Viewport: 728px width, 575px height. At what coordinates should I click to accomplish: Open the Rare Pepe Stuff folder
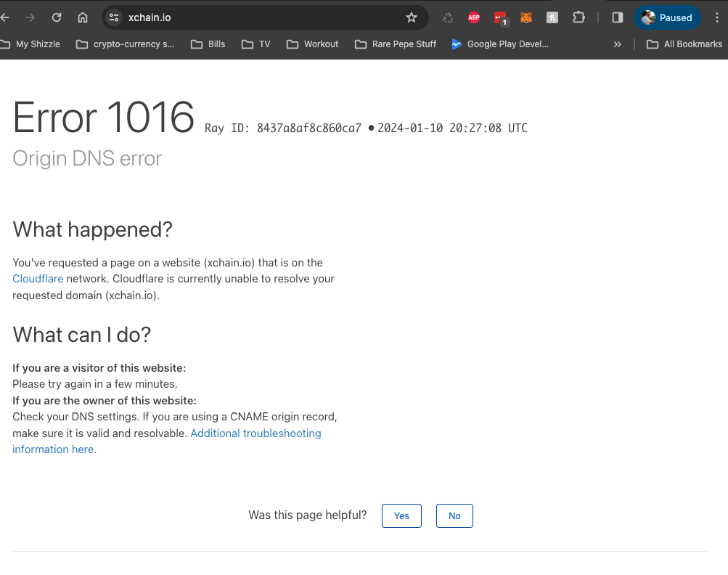point(396,44)
